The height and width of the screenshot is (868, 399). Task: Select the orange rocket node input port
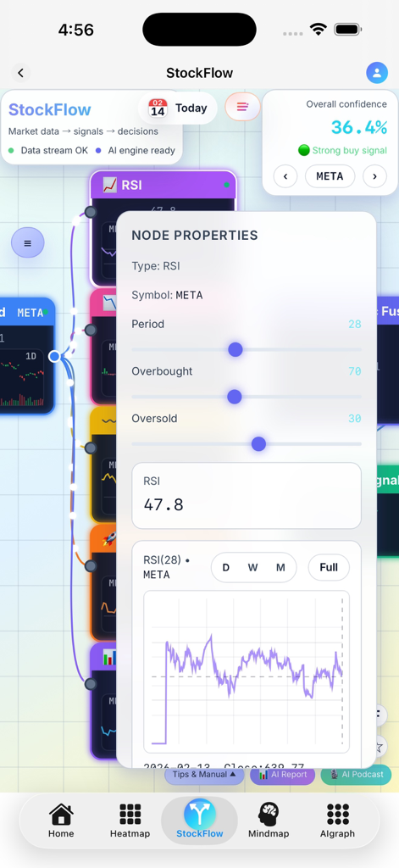90,565
